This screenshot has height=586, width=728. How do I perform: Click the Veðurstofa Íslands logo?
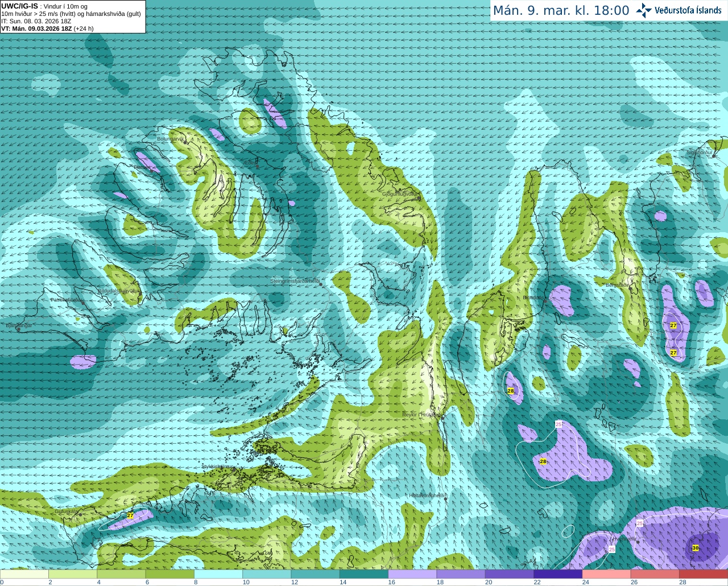click(679, 10)
